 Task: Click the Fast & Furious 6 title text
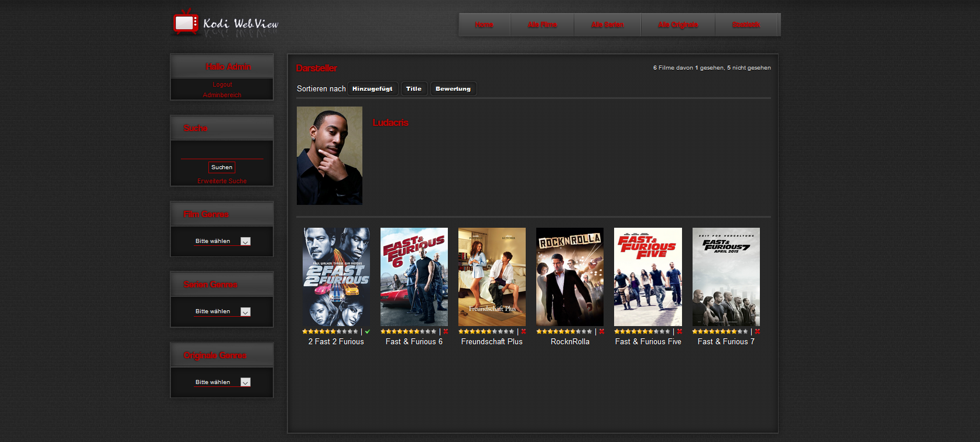click(414, 341)
